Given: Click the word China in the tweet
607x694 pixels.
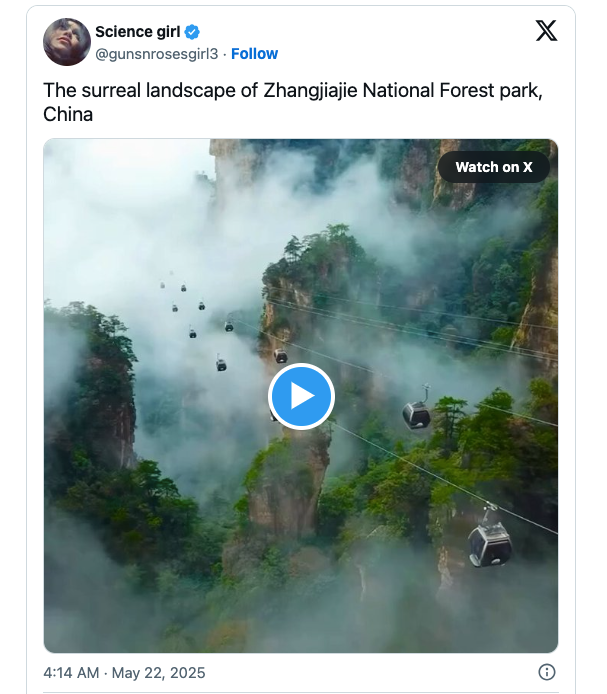Looking at the screenshot, I should coord(68,114).
